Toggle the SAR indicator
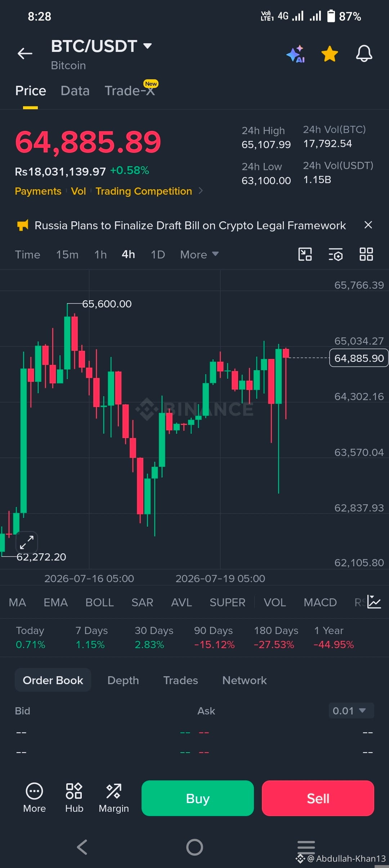Image resolution: width=389 pixels, height=868 pixels. pos(142,602)
